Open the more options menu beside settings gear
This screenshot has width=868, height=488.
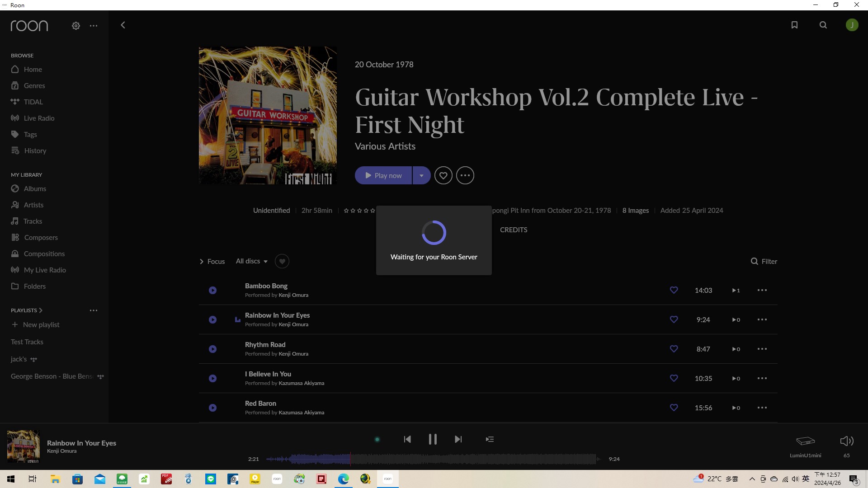94,26
